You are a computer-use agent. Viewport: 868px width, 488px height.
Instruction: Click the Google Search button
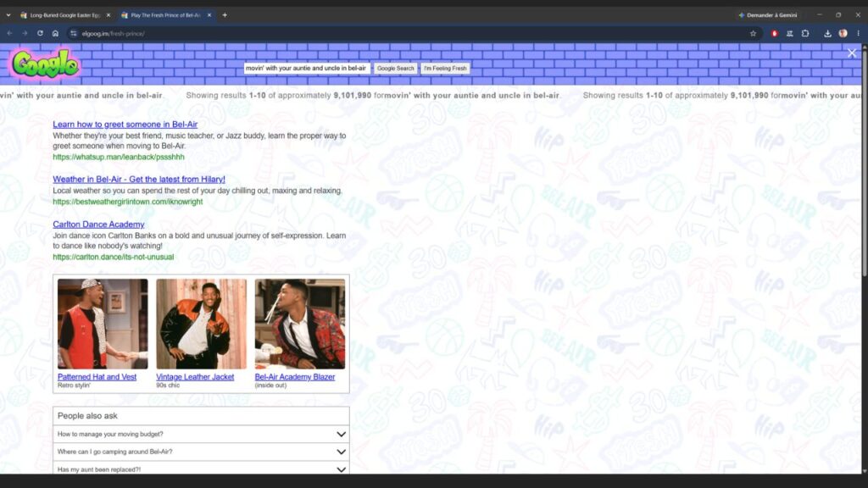(x=395, y=68)
